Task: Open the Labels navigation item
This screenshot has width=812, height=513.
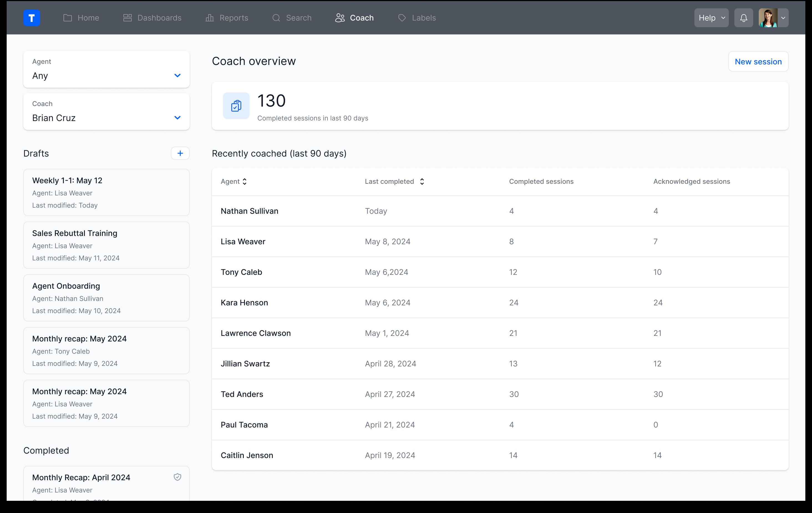Action: pos(417,18)
